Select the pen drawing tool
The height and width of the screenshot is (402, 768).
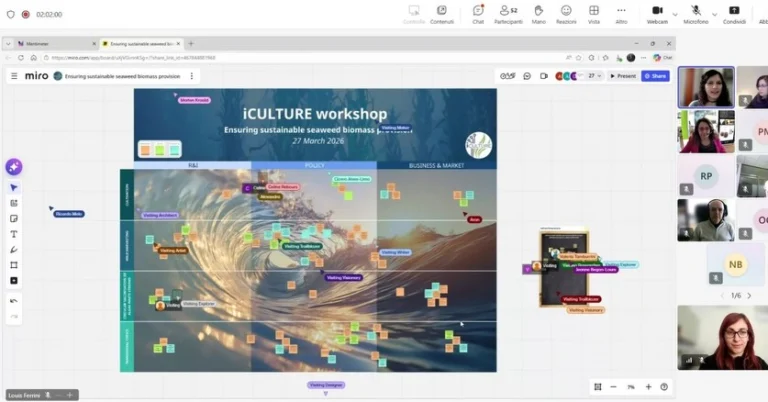[x=14, y=250]
